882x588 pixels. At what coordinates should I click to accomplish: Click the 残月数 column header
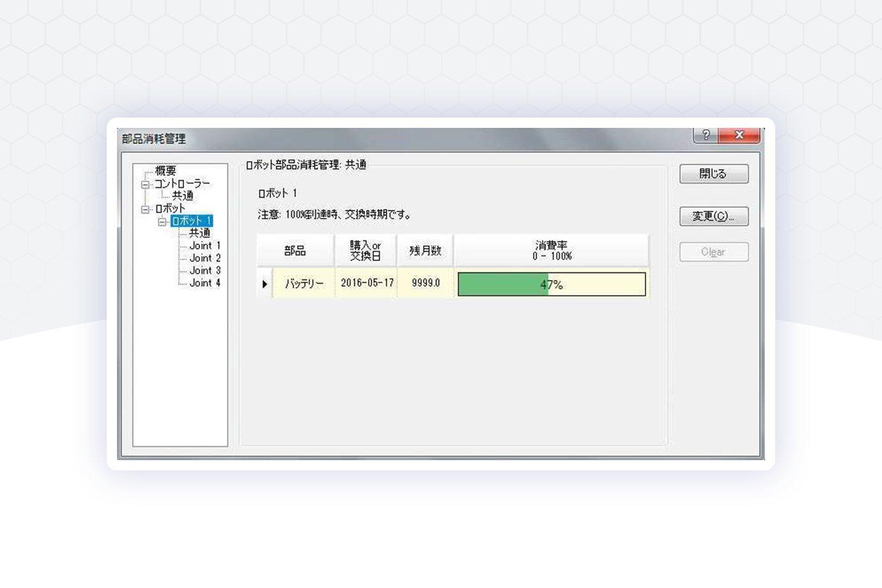click(425, 251)
